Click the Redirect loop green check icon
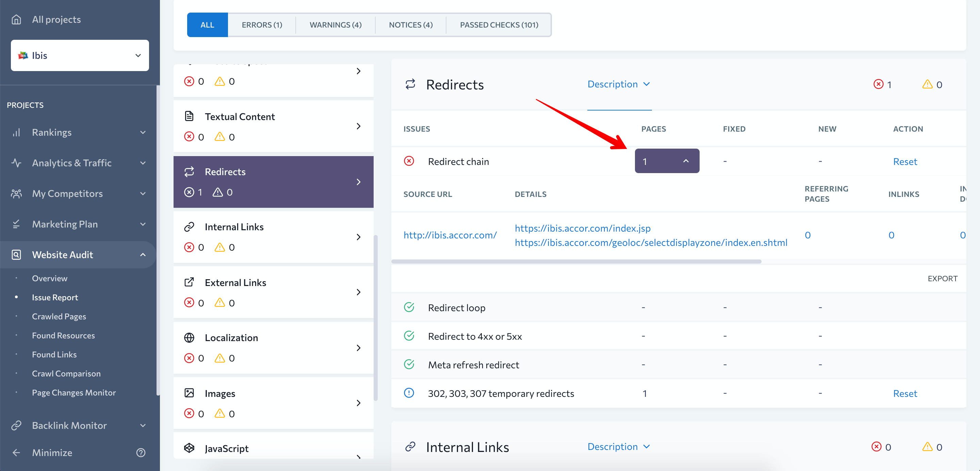Image resolution: width=980 pixels, height=471 pixels. (x=409, y=307)
